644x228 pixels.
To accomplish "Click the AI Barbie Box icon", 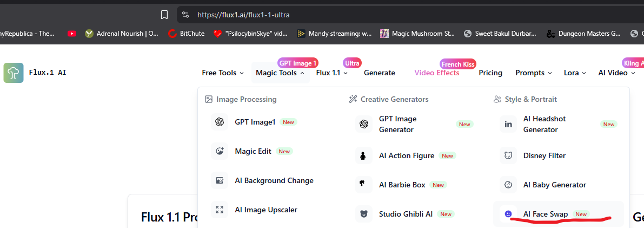I will click(x=363, y=185).
